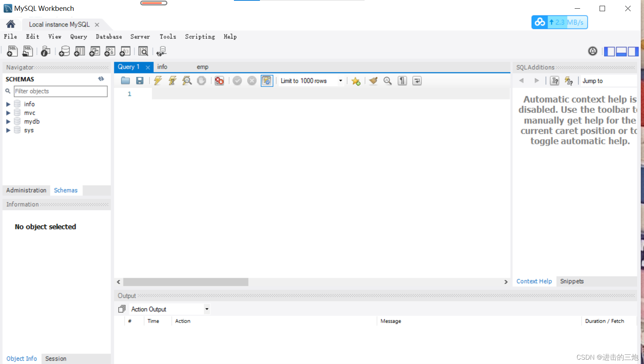The width and height of the screenshot is (644, 364).
Task: Open the Server menu
Action: [x=140, y=36]
